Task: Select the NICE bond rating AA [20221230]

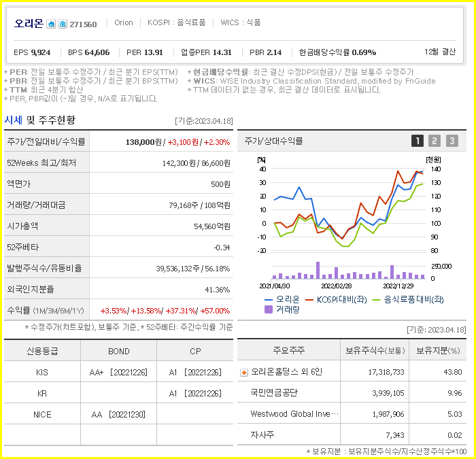Action: click(x=118, y=414)
